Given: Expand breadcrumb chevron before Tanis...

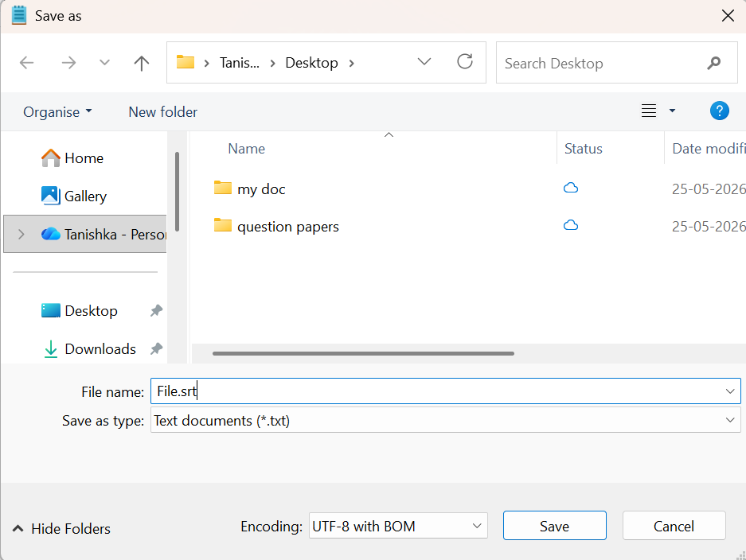Looking at the screenshot, I should click(x=206, y=63).
